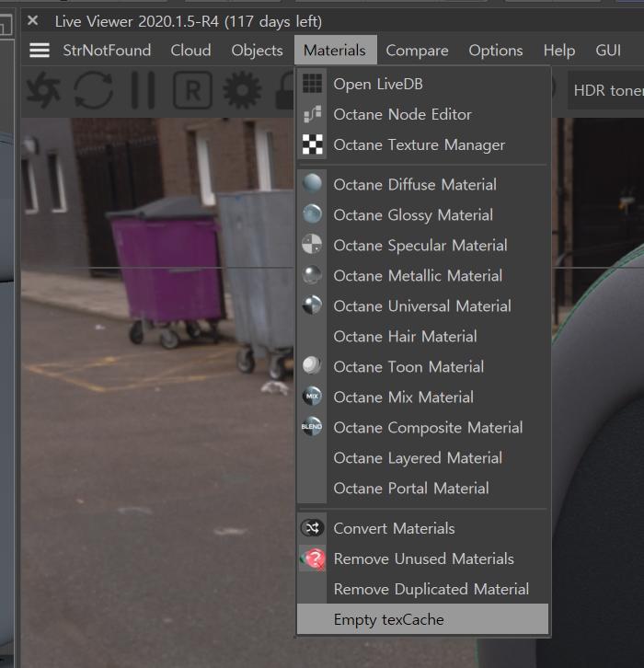Choose Octane Node Editor
This screenshot has width=644, height=668.
422,114
